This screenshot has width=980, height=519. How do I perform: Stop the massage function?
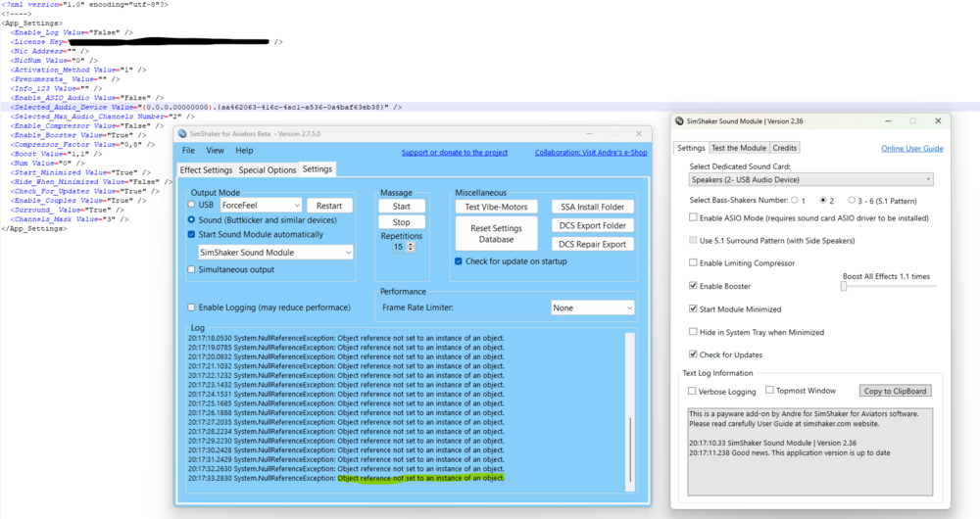coord(401,222)
